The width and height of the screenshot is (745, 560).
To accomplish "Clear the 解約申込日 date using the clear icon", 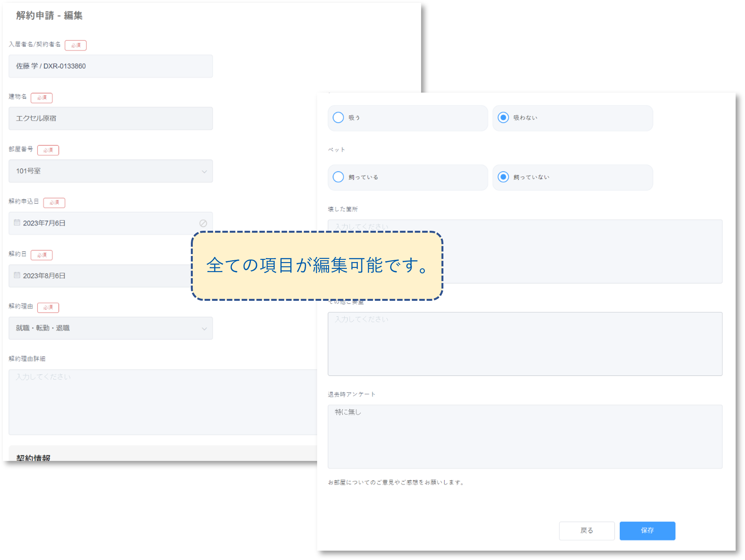I will (204, 223).
